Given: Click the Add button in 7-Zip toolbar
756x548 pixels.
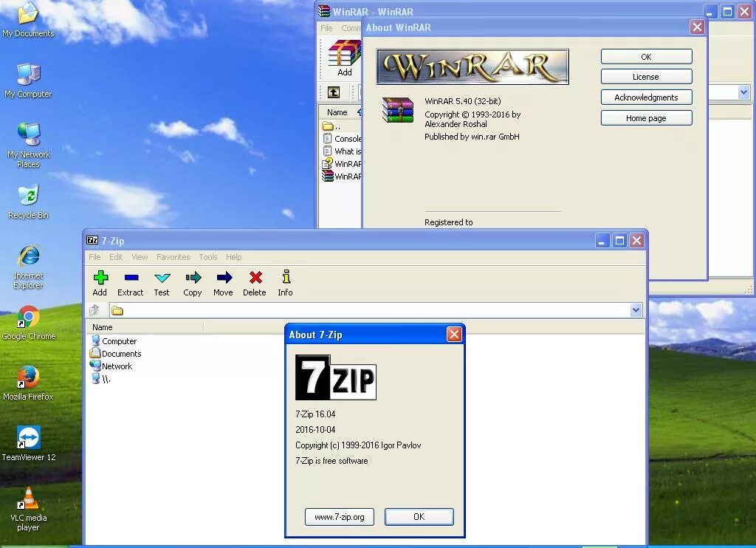Looking at the screenshot, I should (x=100, y=283).
